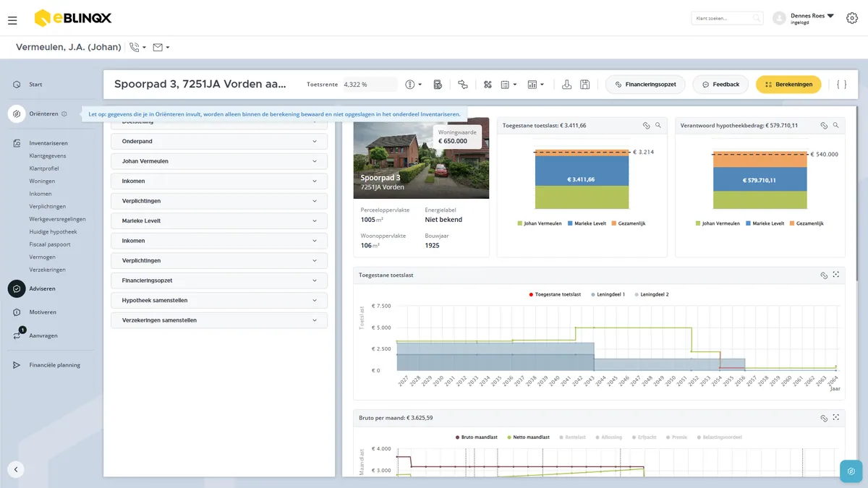Open Financiële planning in the sidebar
The image size is (868, 488).
point(54,365)
